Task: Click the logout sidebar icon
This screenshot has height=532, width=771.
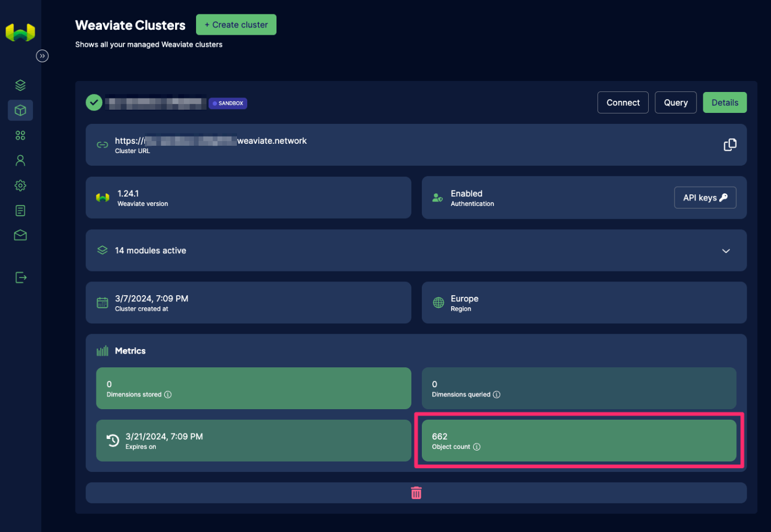Action: click(x=21, y=277)
